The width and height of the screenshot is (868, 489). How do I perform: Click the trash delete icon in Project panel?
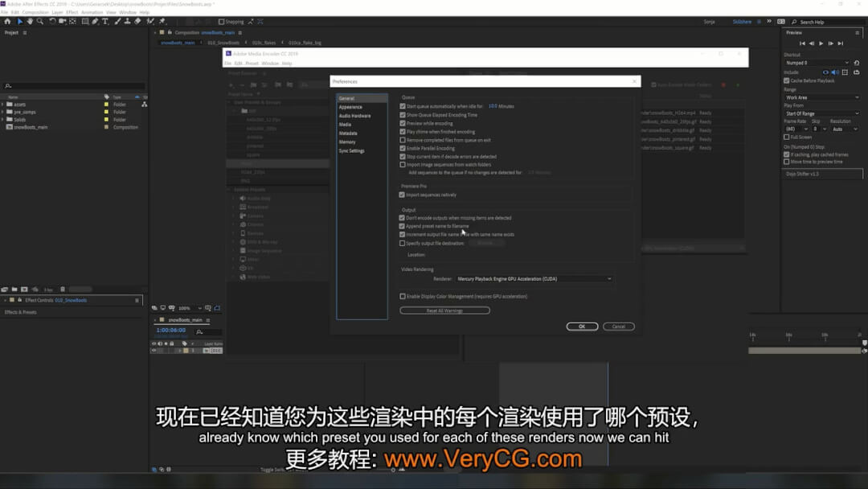(63, 289)
